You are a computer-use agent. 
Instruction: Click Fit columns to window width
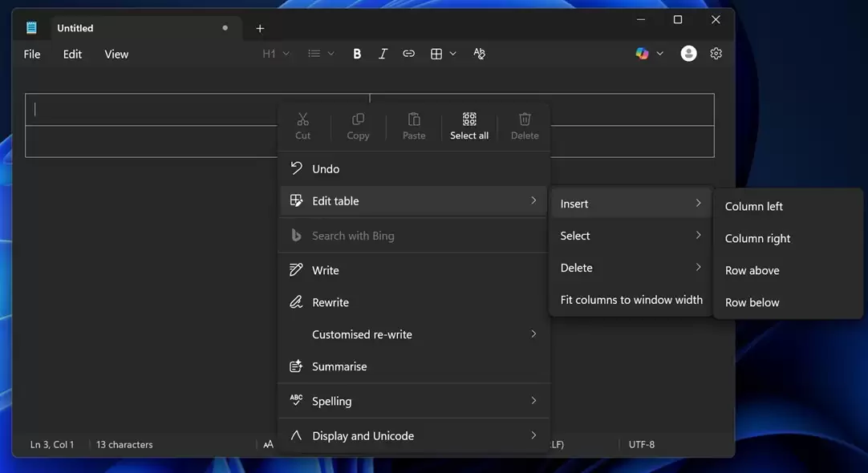[x=631, y=299]
